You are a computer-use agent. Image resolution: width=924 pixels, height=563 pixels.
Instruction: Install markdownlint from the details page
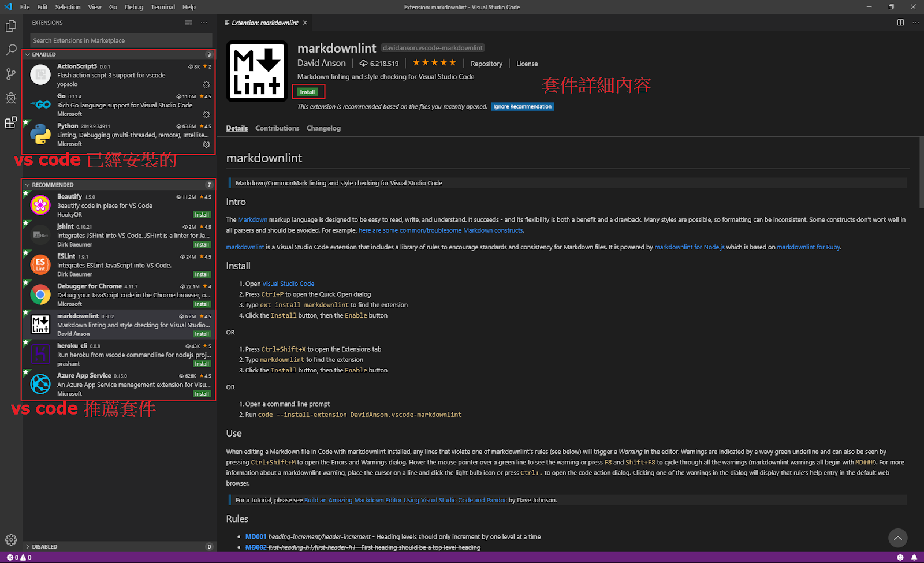(x=307, y=92)
